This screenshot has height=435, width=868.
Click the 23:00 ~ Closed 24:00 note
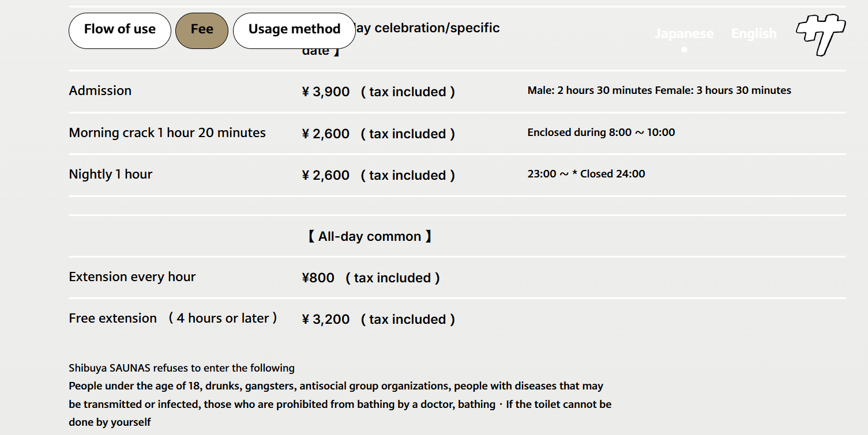586,174
